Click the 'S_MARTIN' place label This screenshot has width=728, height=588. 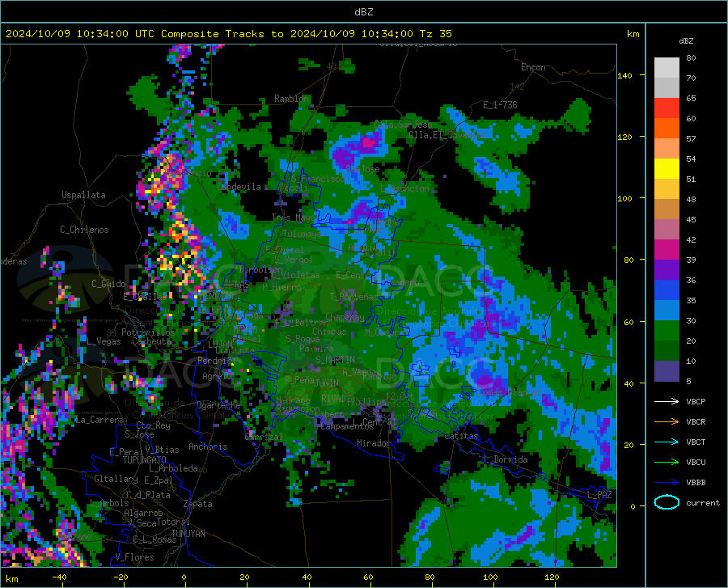click(335, 360)
